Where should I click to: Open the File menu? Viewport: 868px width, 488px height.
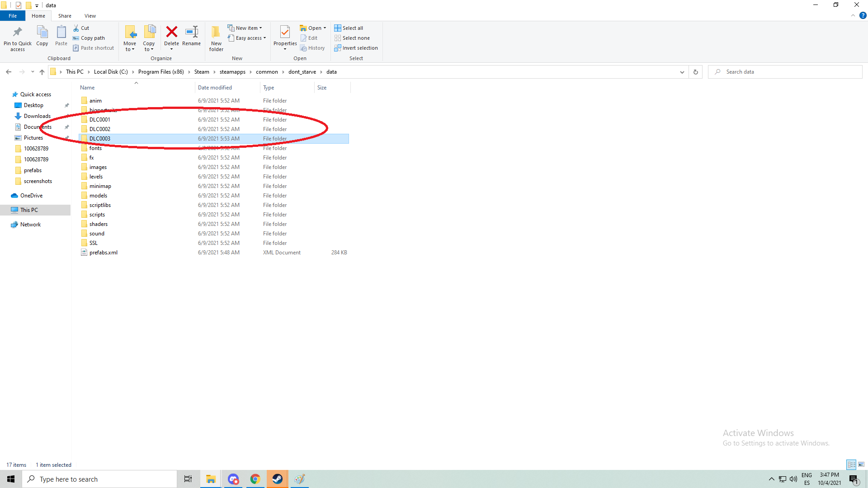[x=13, y=16]
